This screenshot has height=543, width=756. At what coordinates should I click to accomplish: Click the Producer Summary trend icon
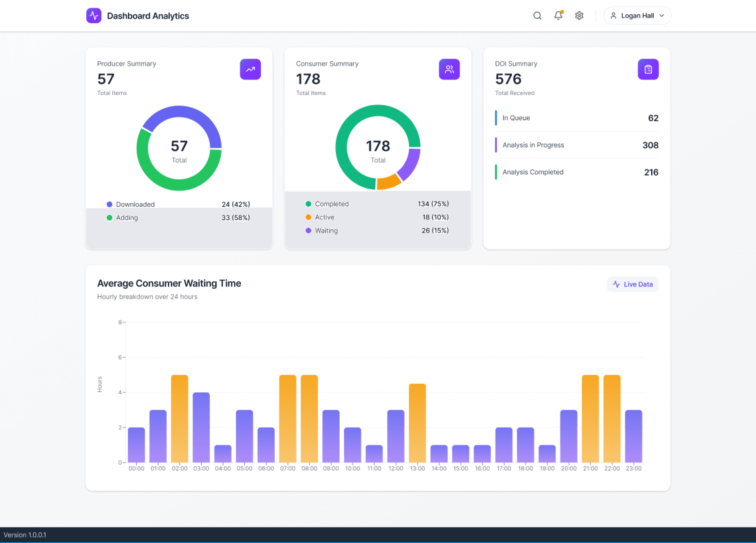[250, 69]
